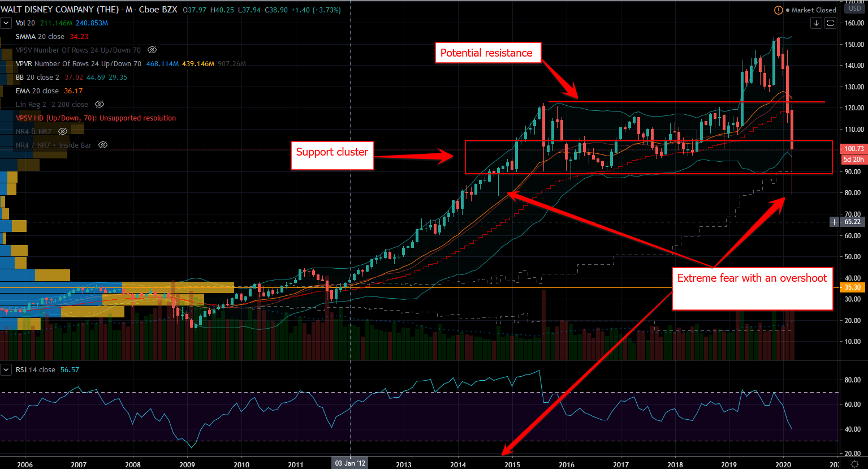Screen dimensions: 868x469
Task: Click the Bollinger value 29.35
Action: point(118,78)
